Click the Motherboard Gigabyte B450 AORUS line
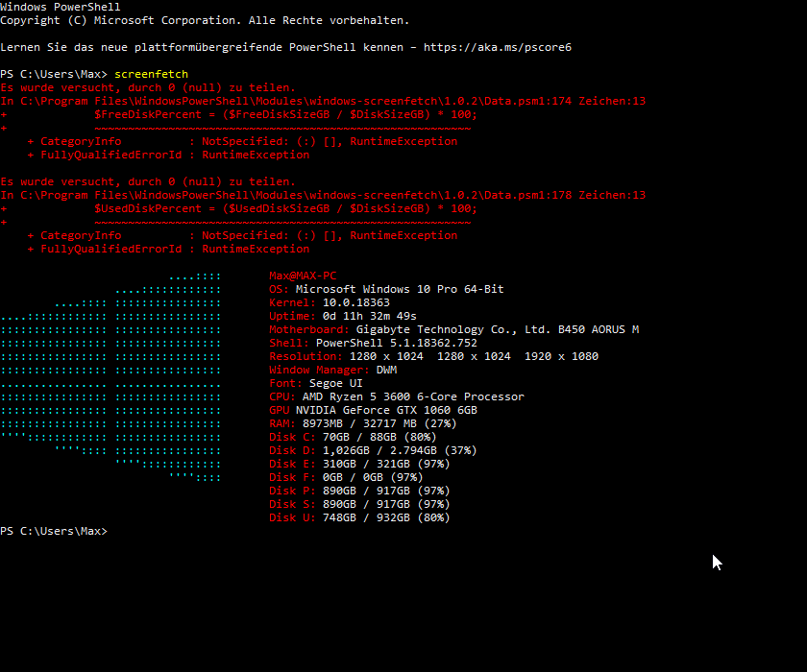Viewport: 807px width, 672px height. 453,329
